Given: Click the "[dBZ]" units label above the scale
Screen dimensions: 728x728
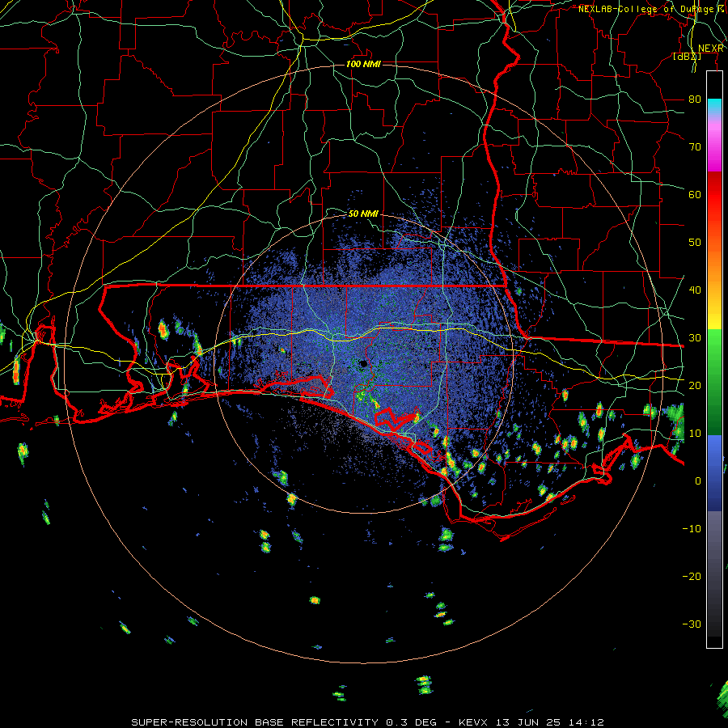Looking at the screenshot, I should (x=687, y=57).
